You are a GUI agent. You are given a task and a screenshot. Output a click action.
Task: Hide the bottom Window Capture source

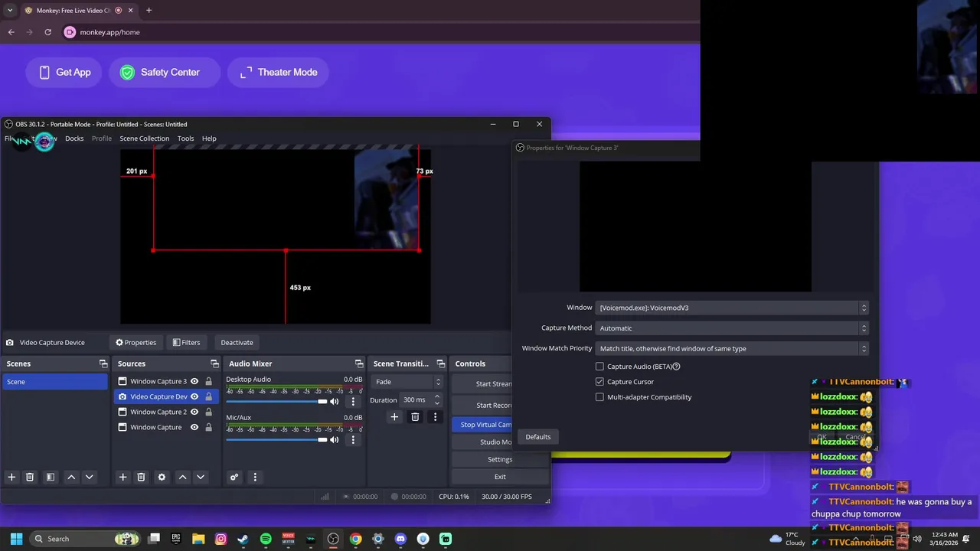[x=194, y=427]
